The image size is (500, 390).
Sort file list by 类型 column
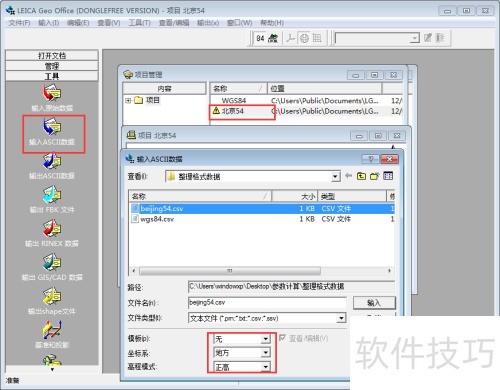(x=352, y=196)
